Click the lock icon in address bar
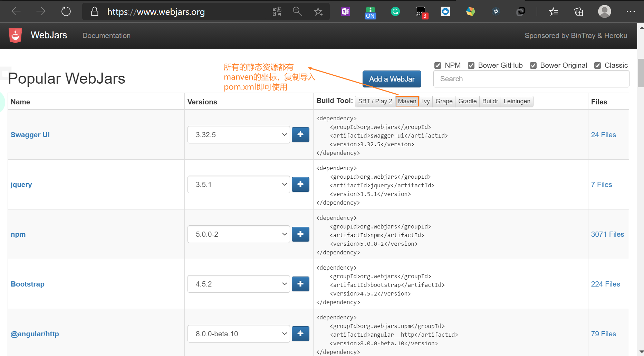The image size is (644, 356). click(x=94, y=12)
